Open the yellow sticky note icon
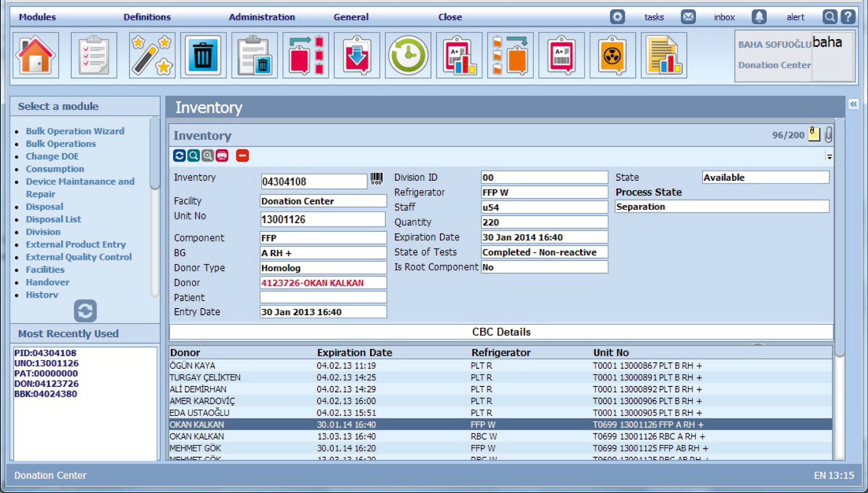 coord(813,134)
